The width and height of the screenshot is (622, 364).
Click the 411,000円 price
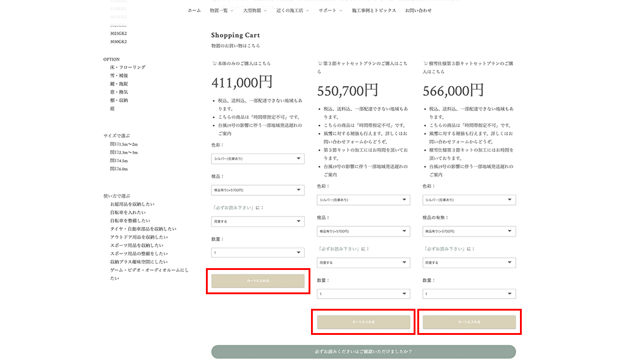[242, 83]
